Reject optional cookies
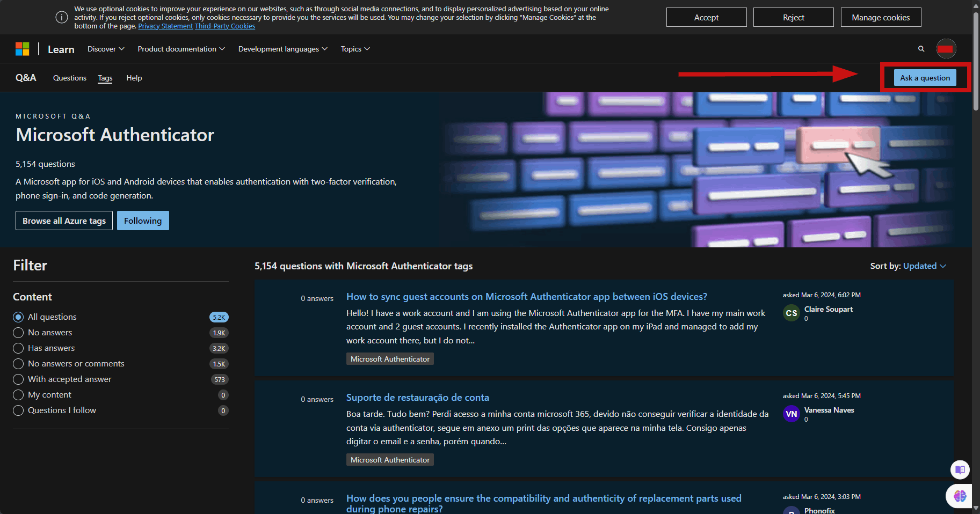 pos(793,17)
